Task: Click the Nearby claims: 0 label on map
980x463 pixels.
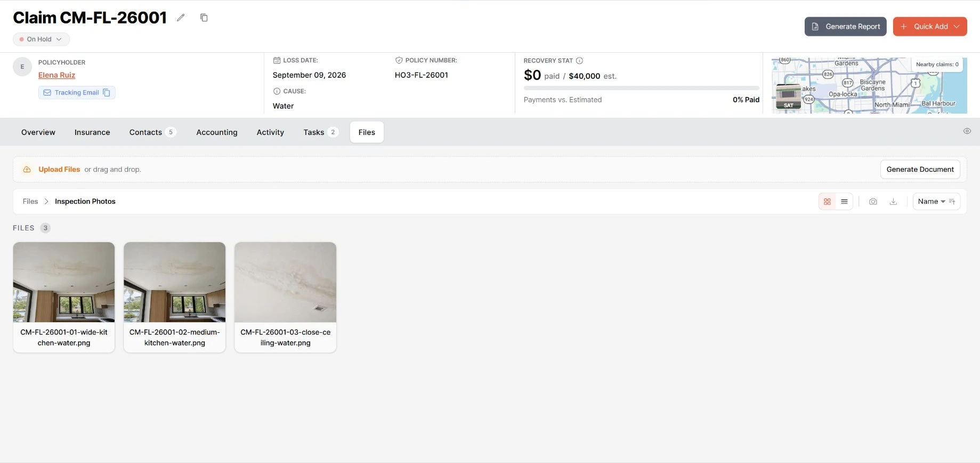Action: 937,65
